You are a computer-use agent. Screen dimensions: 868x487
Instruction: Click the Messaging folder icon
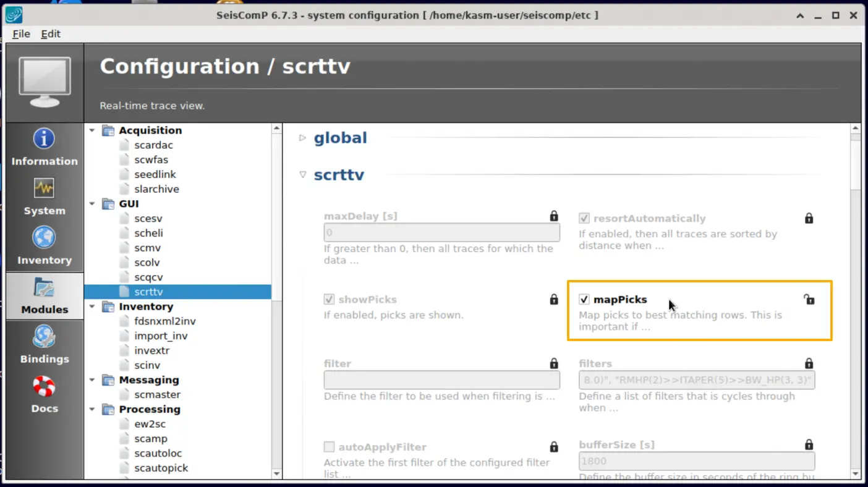[108, 380]
